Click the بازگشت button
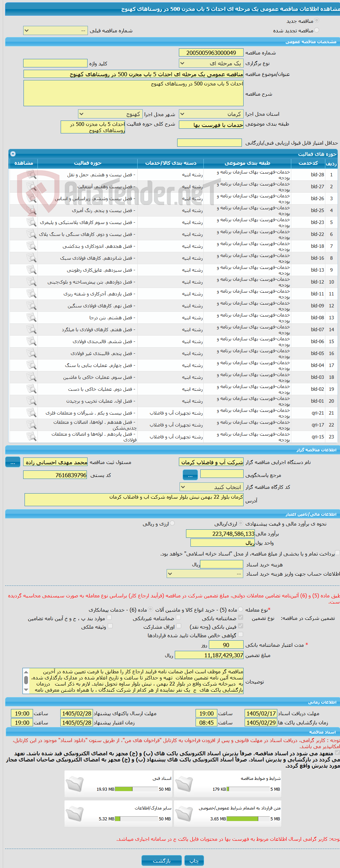The height and width of the screenshot is (868, 340). 162,861
